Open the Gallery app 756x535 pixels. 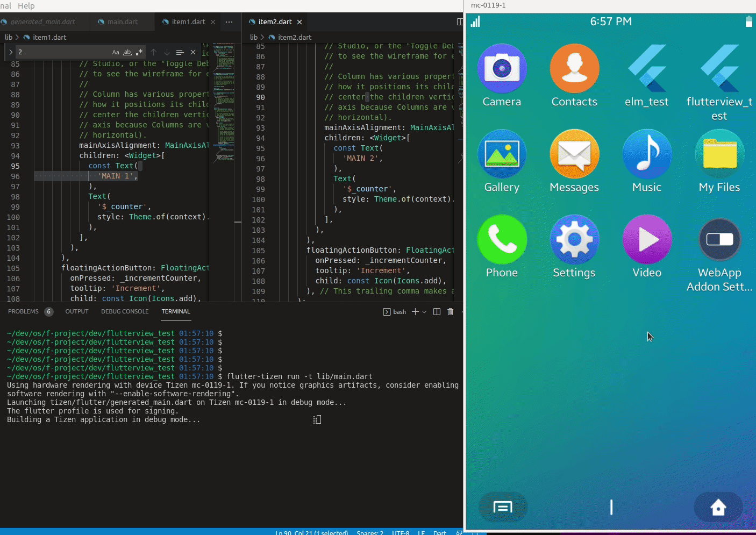click(502, 154)
